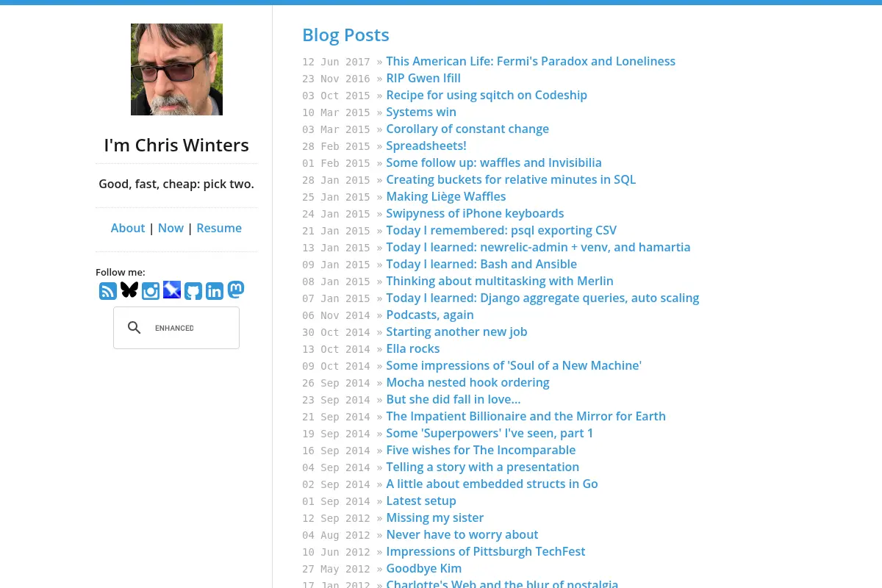Open 'Missing my sister' post
The width and height of the screenshot is (882, 588).
[435, 517]
